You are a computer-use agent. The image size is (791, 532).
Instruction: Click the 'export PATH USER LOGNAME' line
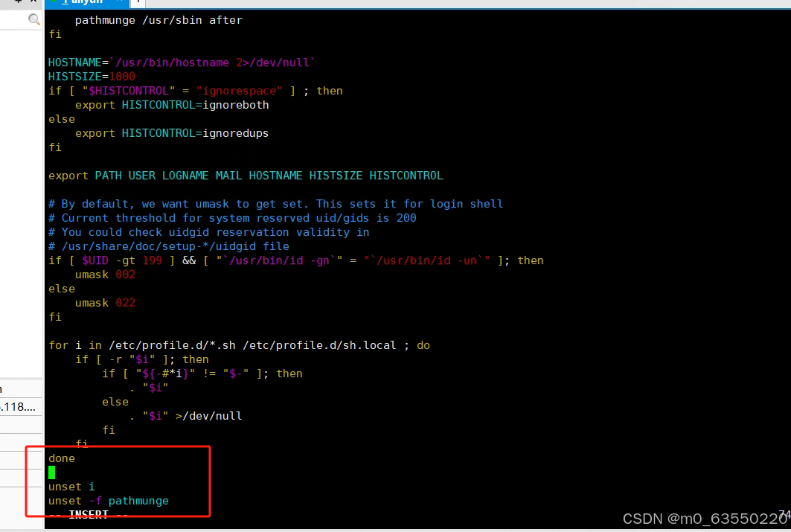point(245,176)
